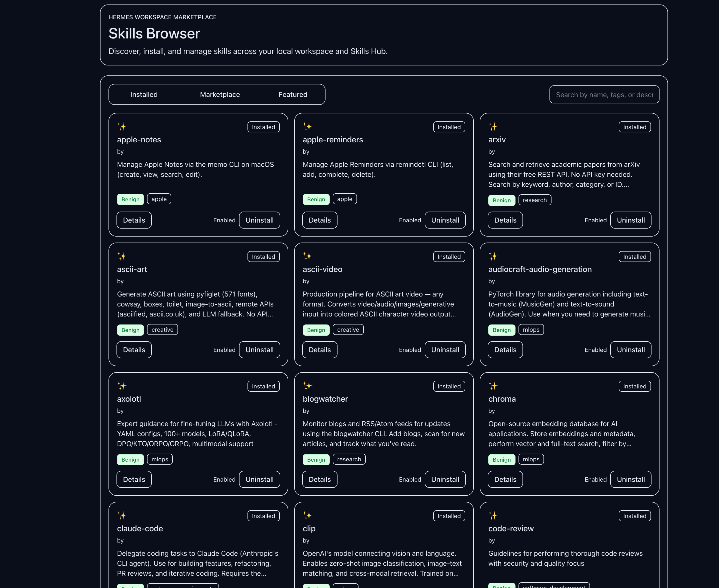
Task: Click the sparkle icon for audiocraft-audio-generation
Action: 493,256
